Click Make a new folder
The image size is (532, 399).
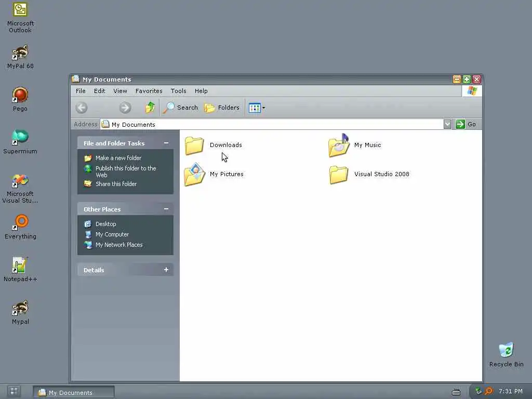click(x=118, y=158)
